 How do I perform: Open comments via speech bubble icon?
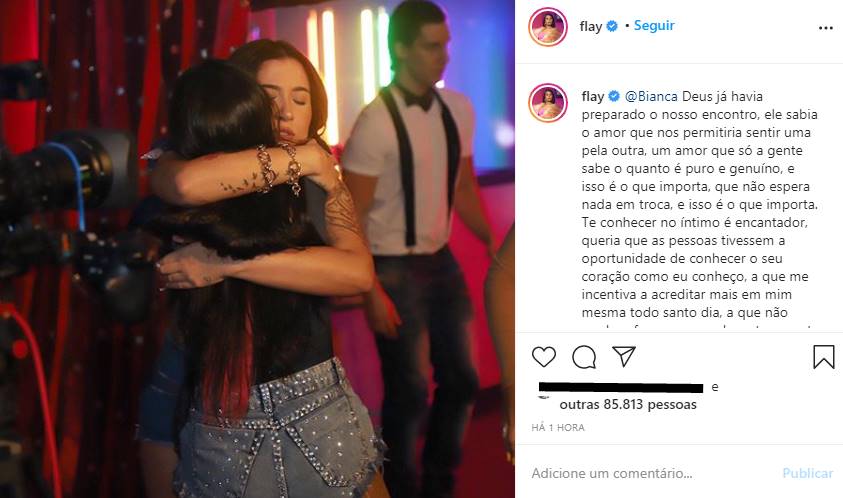pyautogui.click(x=584, y=357)
